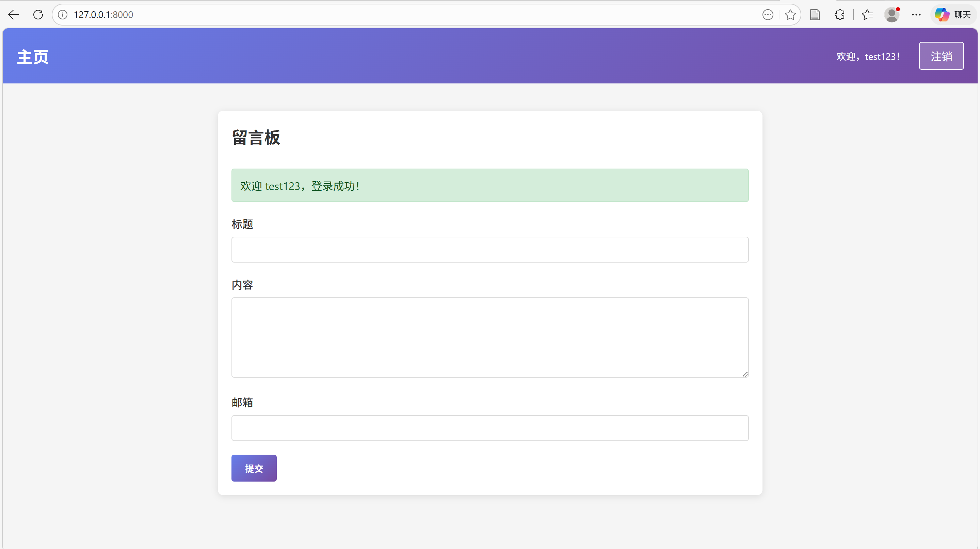
Task: Focus the 邮箱 email input field
Action: [x=489, y=428]
